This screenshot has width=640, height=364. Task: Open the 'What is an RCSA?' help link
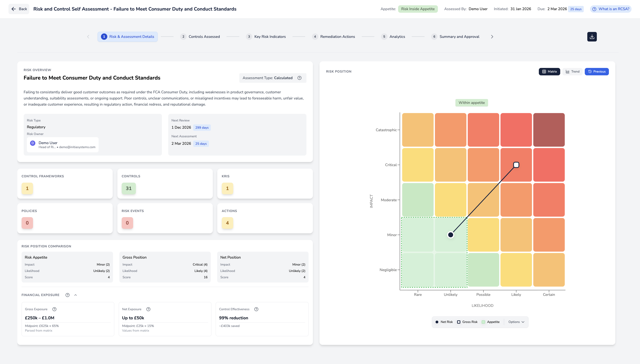611,9
